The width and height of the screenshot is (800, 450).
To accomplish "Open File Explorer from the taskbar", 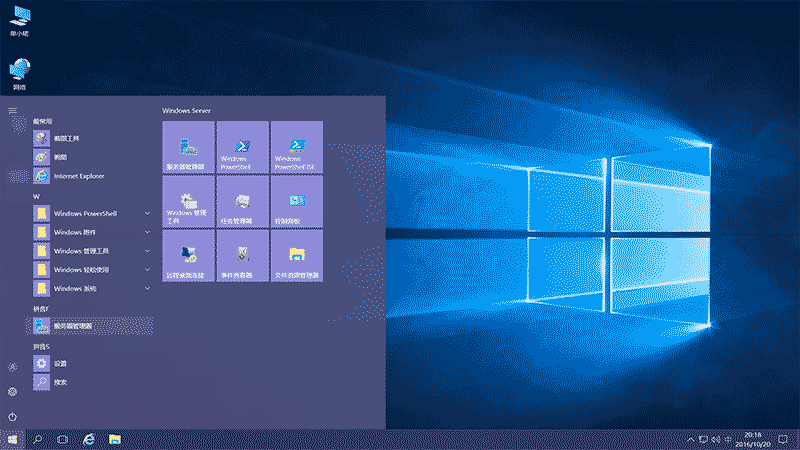I will (115, 439).
